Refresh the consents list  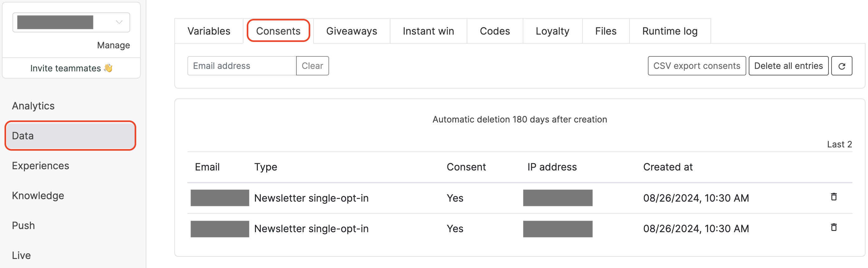pos(842,66)
